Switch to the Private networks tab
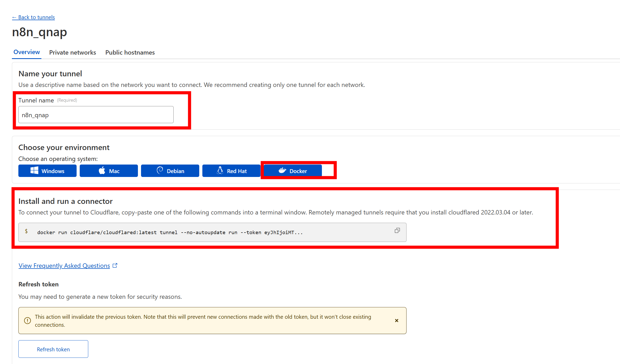The image size is (620, 364). (72, 52)
